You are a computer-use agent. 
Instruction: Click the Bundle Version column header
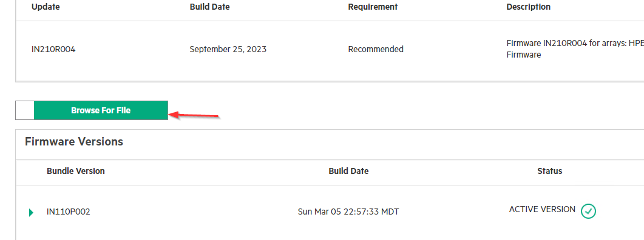[76, 171]
